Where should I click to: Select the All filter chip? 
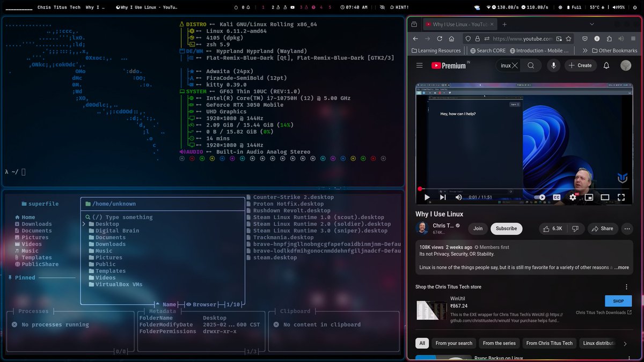coord(422,343)
